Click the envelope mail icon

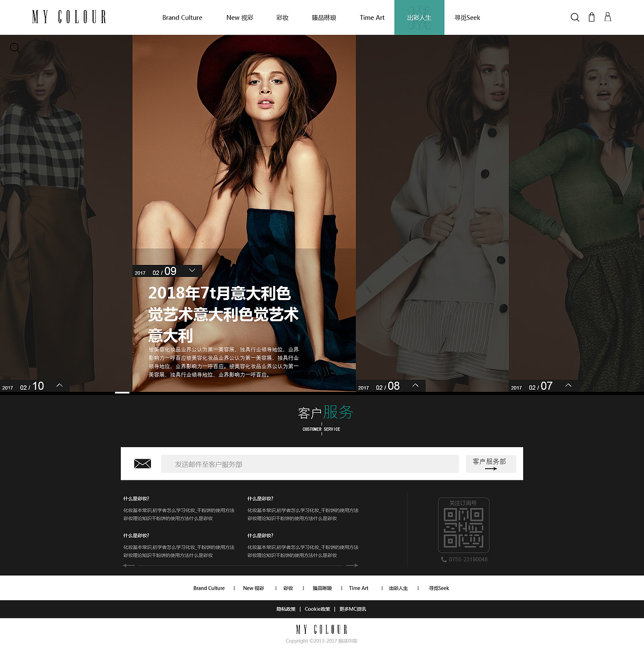(142, 464)
